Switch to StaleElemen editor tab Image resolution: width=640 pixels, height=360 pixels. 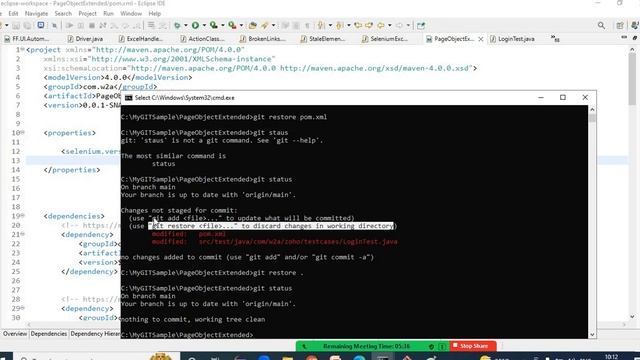(323, 39)
